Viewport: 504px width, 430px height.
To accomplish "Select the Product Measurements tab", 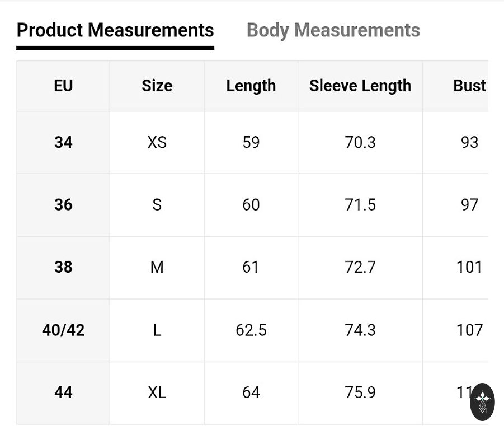I will (115, 30).
